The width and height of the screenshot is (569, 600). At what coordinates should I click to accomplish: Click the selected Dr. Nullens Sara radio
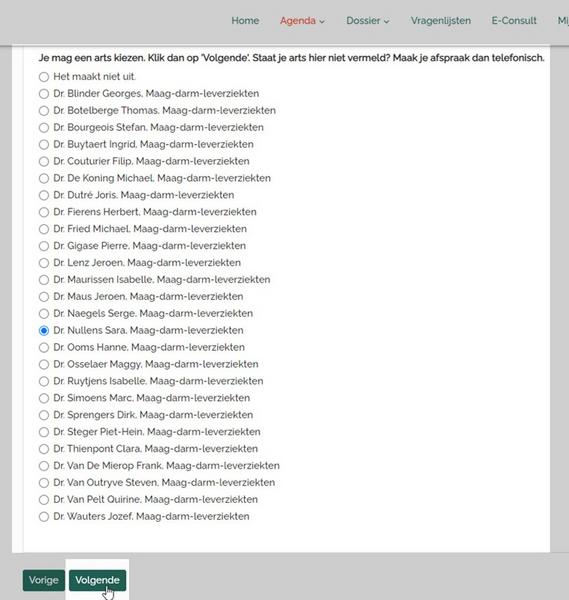pyautogui.click(x=44, y=331)
